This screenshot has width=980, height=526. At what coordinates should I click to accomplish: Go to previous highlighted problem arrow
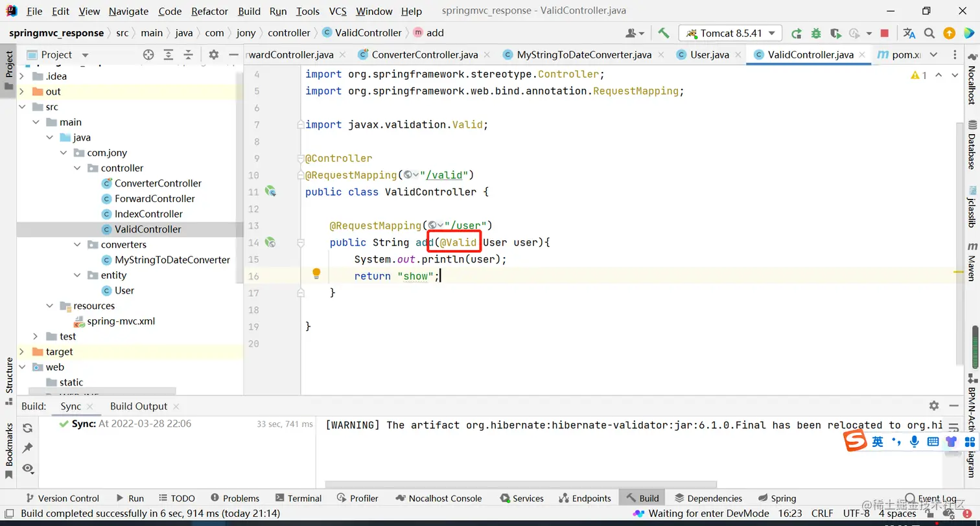point(938,76)
